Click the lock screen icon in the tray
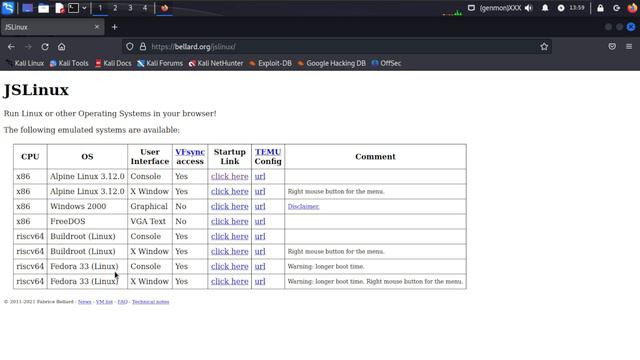The image size is (640, 360). (600, 8)
